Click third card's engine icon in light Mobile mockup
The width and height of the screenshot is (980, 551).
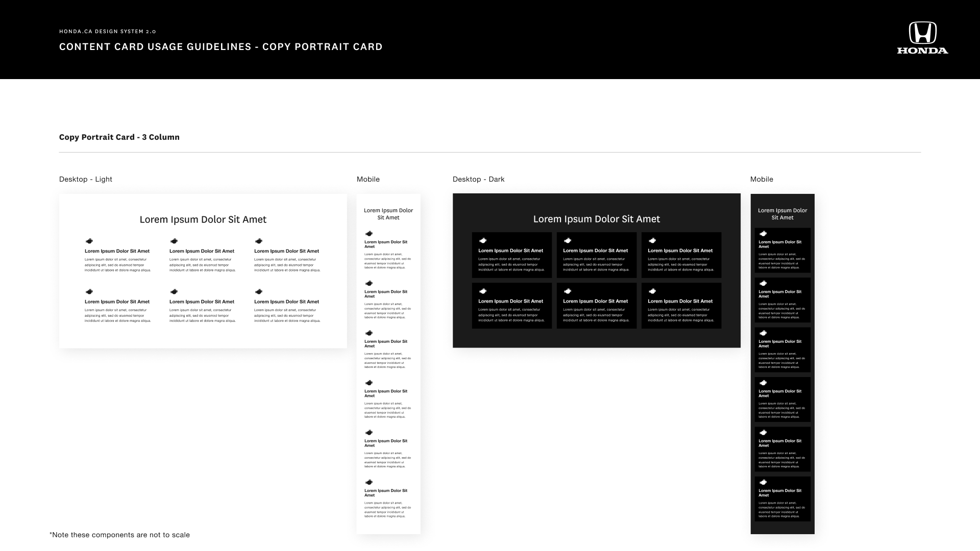click(369, 333)
